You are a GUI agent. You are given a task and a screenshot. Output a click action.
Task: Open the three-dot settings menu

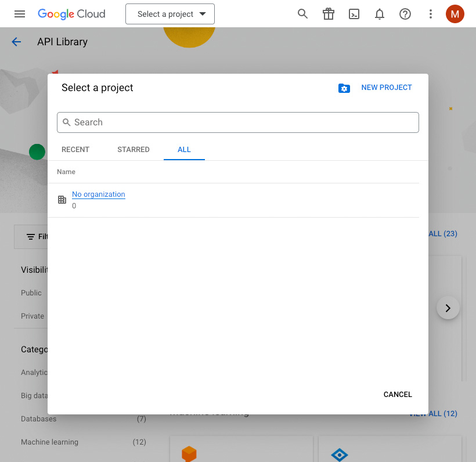pyautogui.click(x=431, y=14)
